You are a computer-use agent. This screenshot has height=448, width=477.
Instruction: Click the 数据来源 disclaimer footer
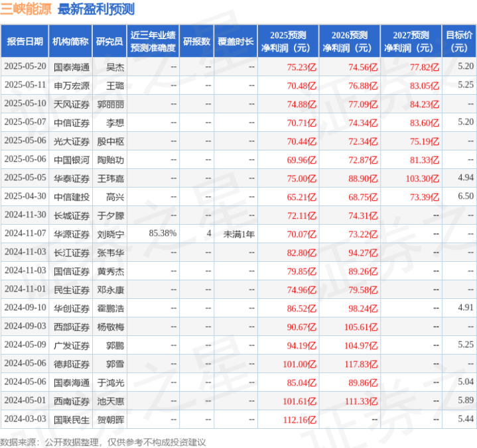point(103,442)
